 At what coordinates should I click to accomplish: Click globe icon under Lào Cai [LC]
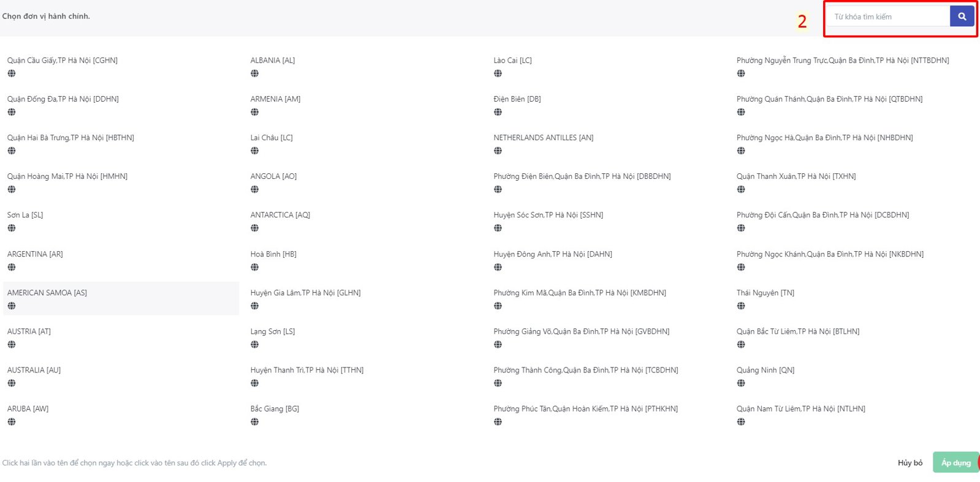tap(498, 73)
